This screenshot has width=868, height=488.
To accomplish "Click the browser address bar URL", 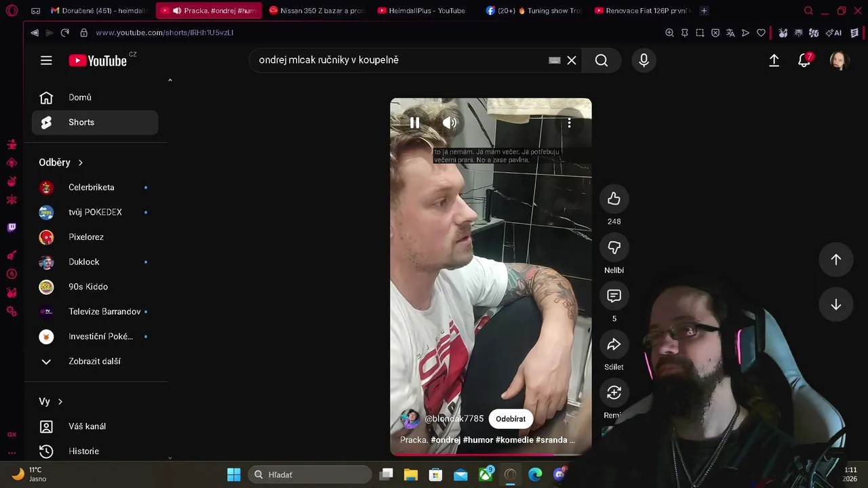I will [x=165, y=33].
